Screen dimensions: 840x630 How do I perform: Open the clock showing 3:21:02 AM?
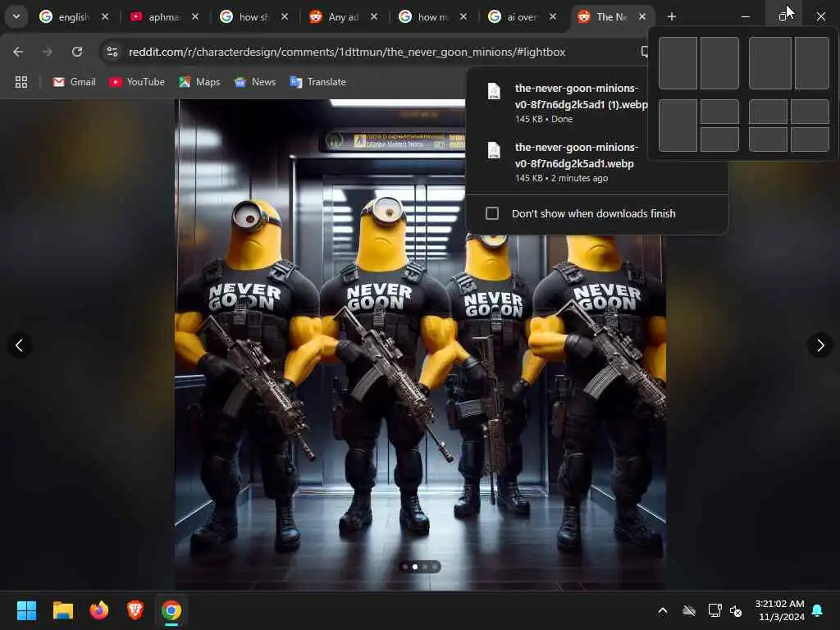pos(779,610)
